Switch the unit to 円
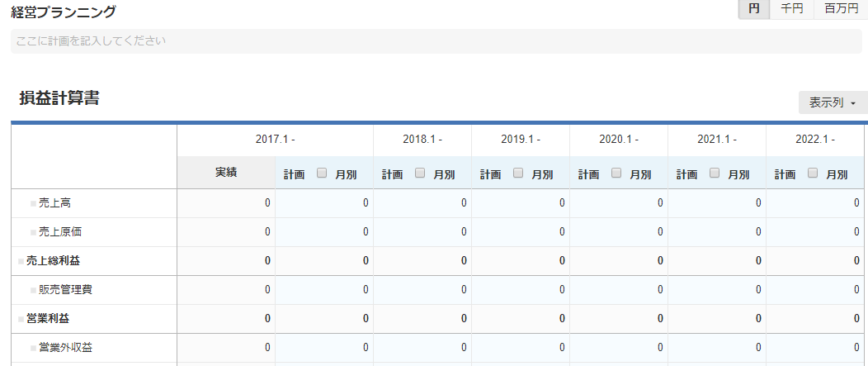The image size is (868, 366). coord(754,9)
